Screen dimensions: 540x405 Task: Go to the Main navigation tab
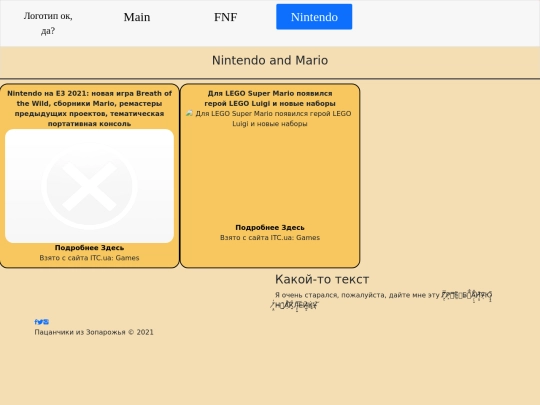tap(137, 17)
